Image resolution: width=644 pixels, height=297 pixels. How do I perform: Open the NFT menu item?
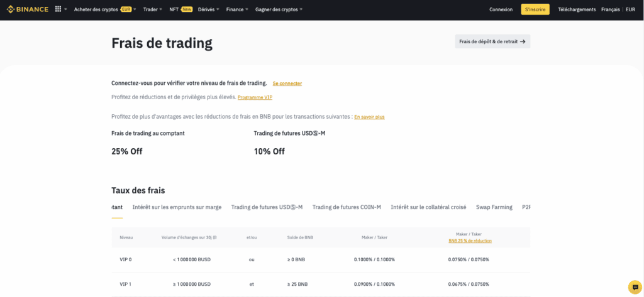[180, 9]
